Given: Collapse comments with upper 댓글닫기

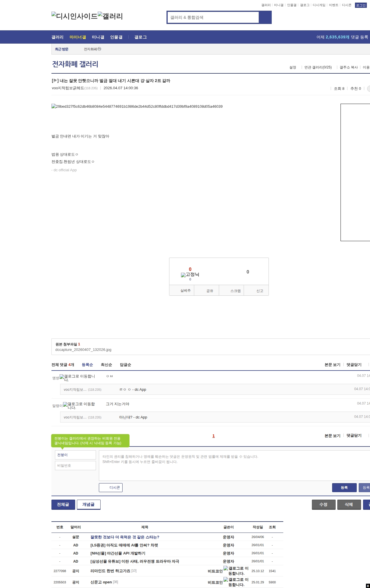Looking at the screenshot, I should tap(354, 365).
